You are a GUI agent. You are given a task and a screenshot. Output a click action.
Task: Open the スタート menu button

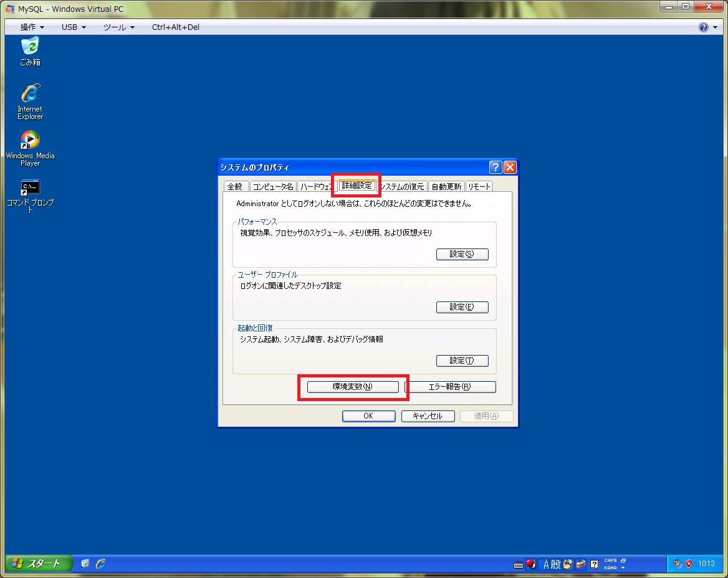(38, 563)
